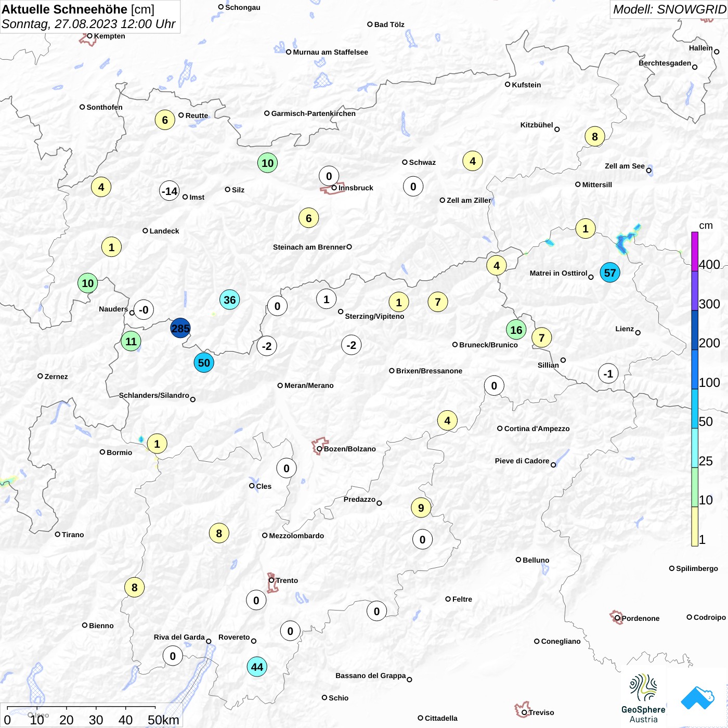
Task: Click the Kufstein town label
Action: click(526, 85)
